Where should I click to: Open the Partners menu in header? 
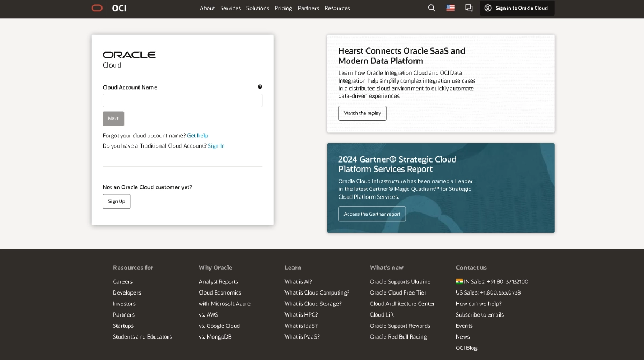pos(309,8)
